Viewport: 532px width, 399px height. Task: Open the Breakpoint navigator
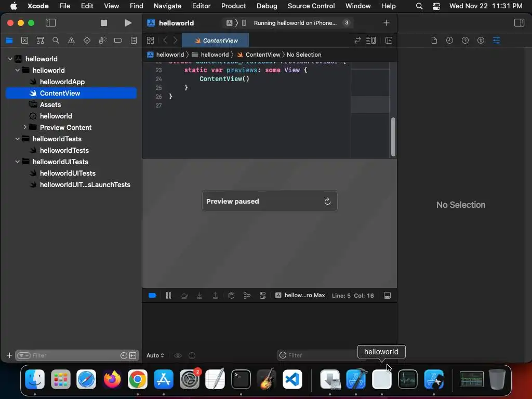(x=118, y=41)
